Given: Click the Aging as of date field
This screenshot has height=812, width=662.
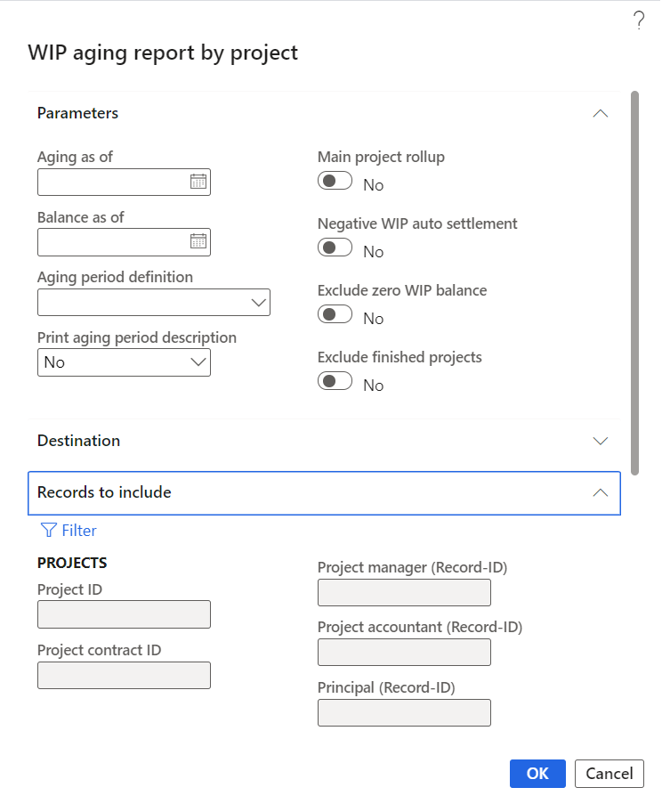Looking at the screenshot, I should pos(112,182).
